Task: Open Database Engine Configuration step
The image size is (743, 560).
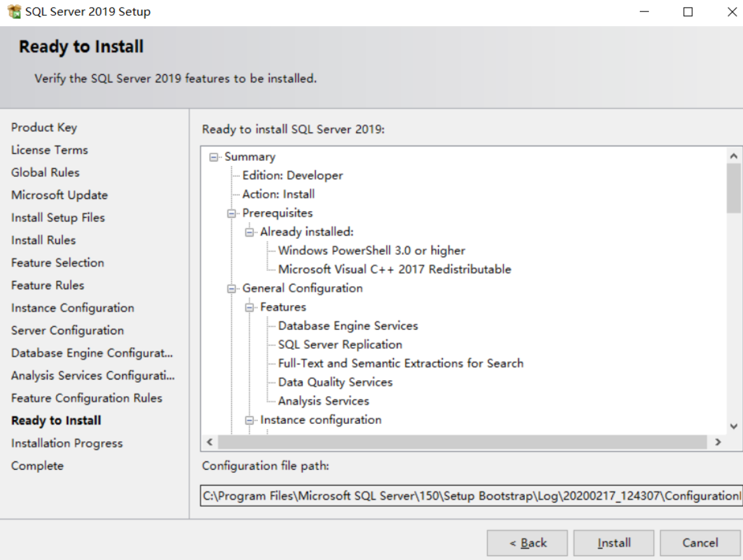Action: 92,353
